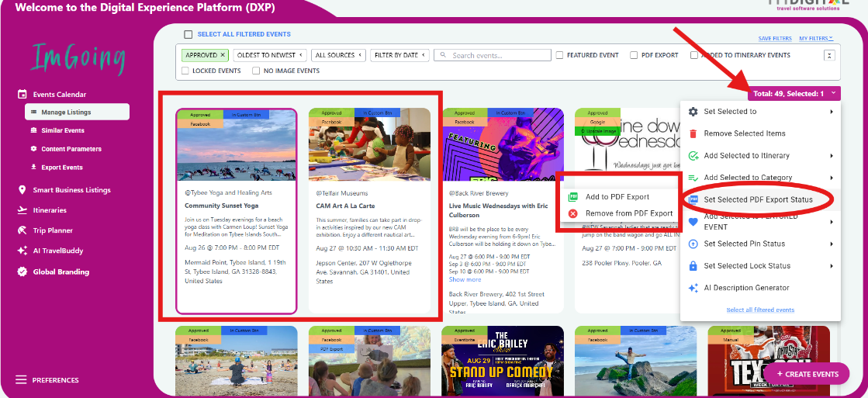
Task: Check the PDF Export filter checkbox
Action: tap(634, 55)
